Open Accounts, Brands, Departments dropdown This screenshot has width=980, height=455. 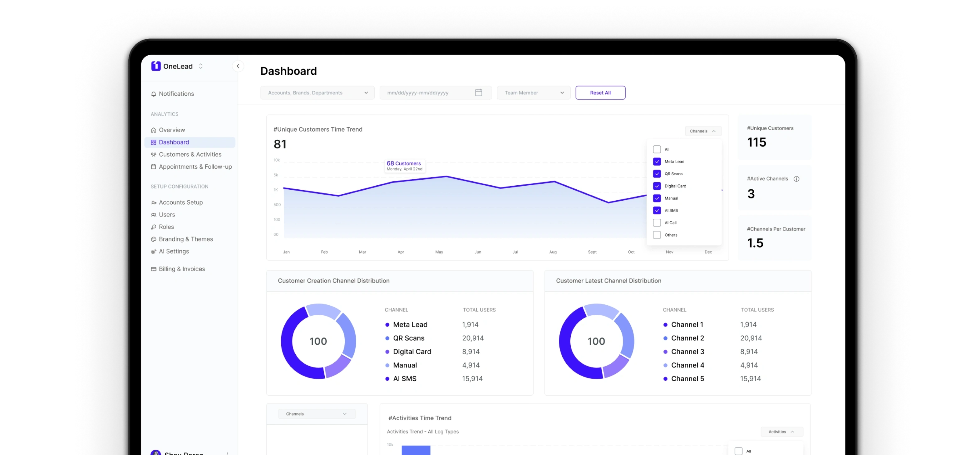pyautogui.click(x=317, y=92)
